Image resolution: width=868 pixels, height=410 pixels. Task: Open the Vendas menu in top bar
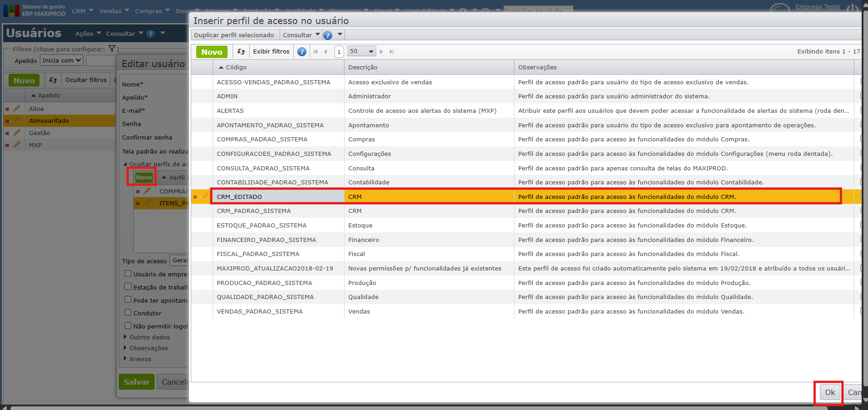tap(114, 11)
